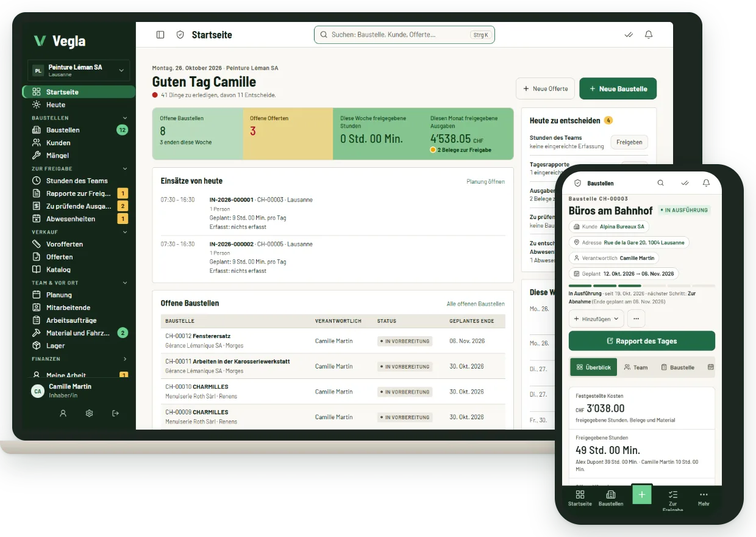The height and width of the screenshot is (537, 756).
Task: Switch to the Baustelle tab on phone
Action: 677,367
